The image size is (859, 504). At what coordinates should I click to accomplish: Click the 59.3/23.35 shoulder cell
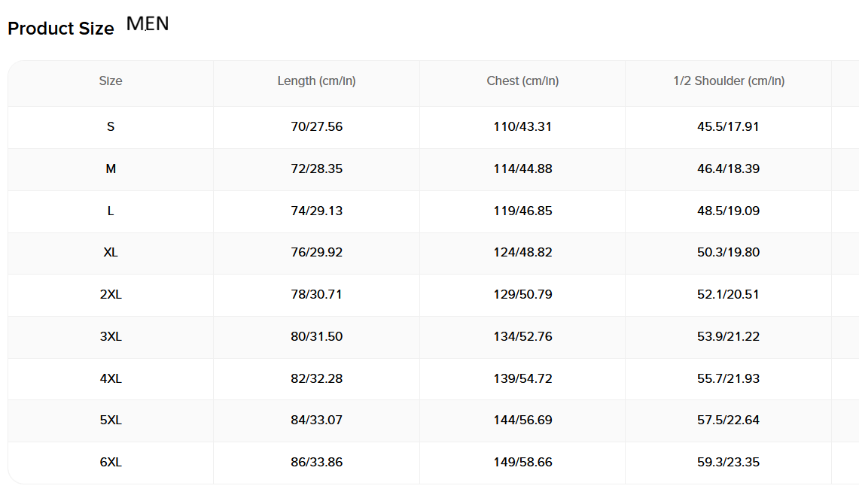[729, 463]
